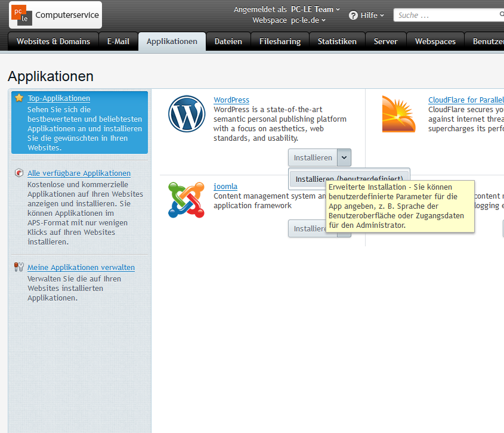
Task: Click the 'Angemeldet als' label
Action: tap(260, 10)
